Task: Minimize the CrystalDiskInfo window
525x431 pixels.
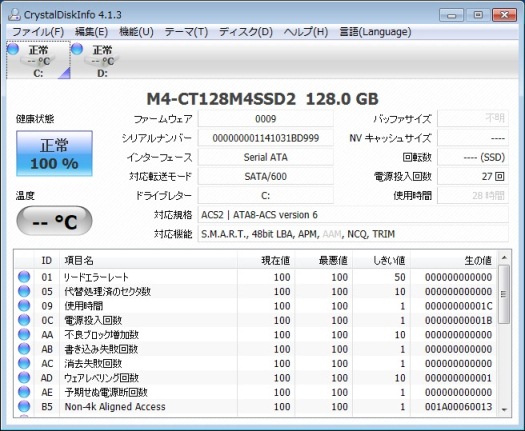Action: click(x=451, y=15)
